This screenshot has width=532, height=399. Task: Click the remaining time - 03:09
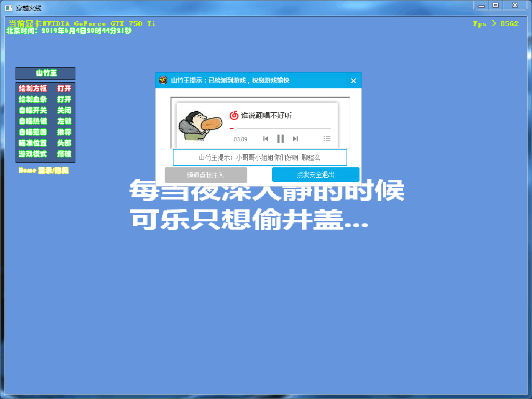[238, 139]
